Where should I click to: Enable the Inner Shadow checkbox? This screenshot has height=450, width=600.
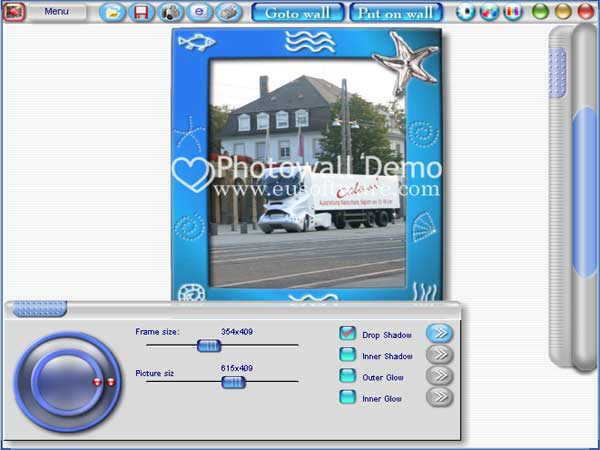347,354
